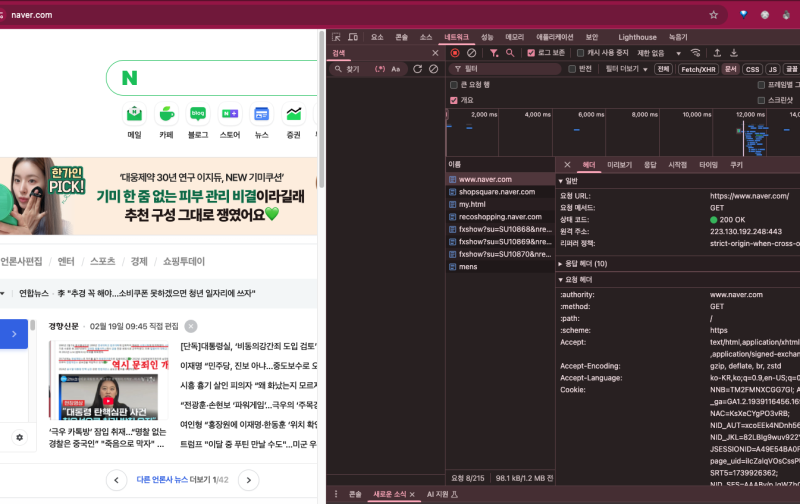The height and width of the screenshot is (504, 800).
Task: Clear the network log with the clear icon
Action: tap(472, 53)
